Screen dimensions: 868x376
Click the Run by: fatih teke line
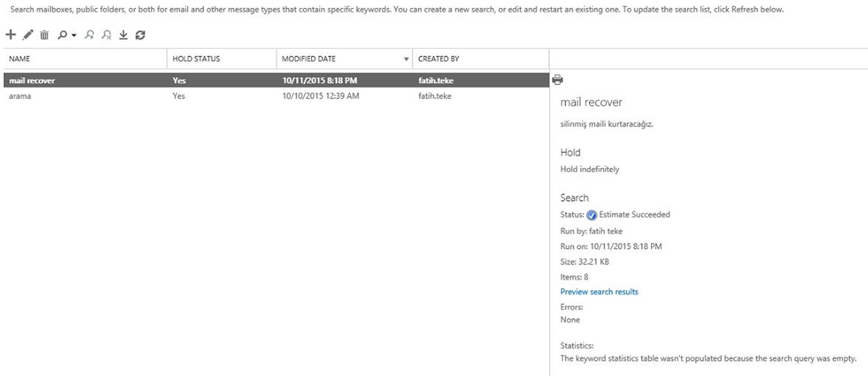[x=591, y=231]
